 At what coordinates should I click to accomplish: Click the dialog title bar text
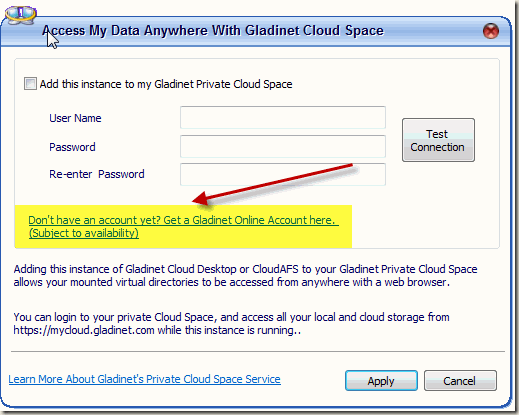pyautogui.click(x=213, y=31)
